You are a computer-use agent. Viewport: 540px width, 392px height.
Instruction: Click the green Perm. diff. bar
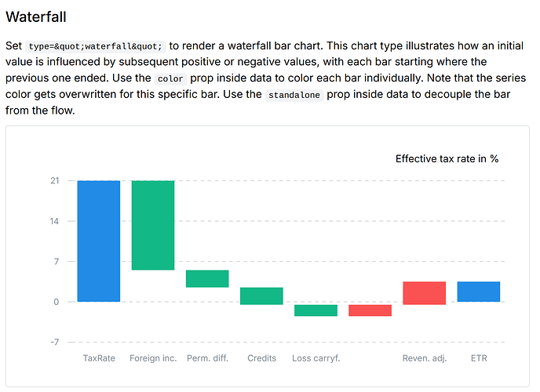pos(207,278)
